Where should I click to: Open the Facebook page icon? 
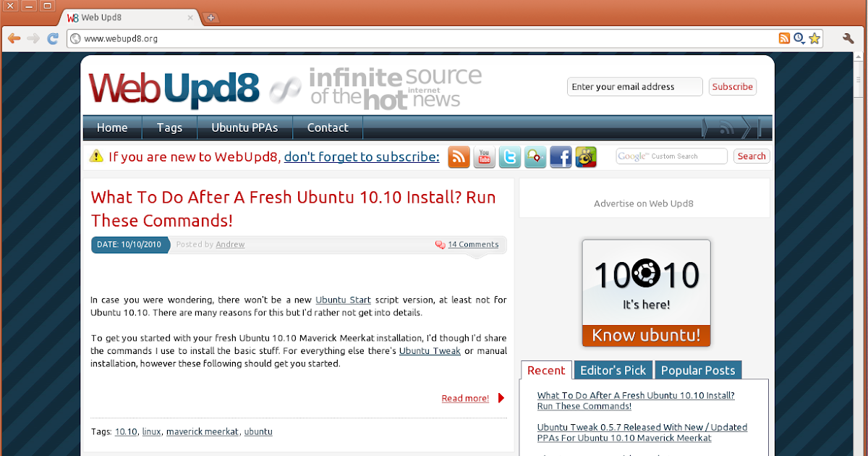[x=561, y=156]
